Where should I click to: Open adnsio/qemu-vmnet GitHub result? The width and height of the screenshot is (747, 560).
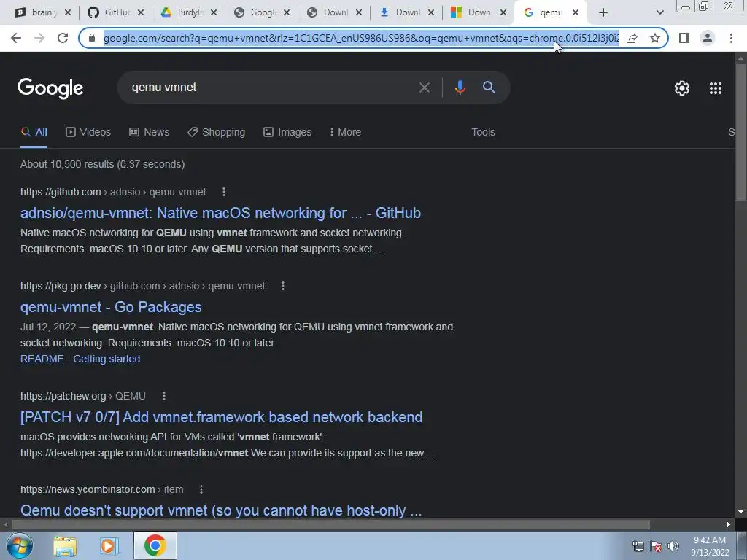tap(220, 213)
